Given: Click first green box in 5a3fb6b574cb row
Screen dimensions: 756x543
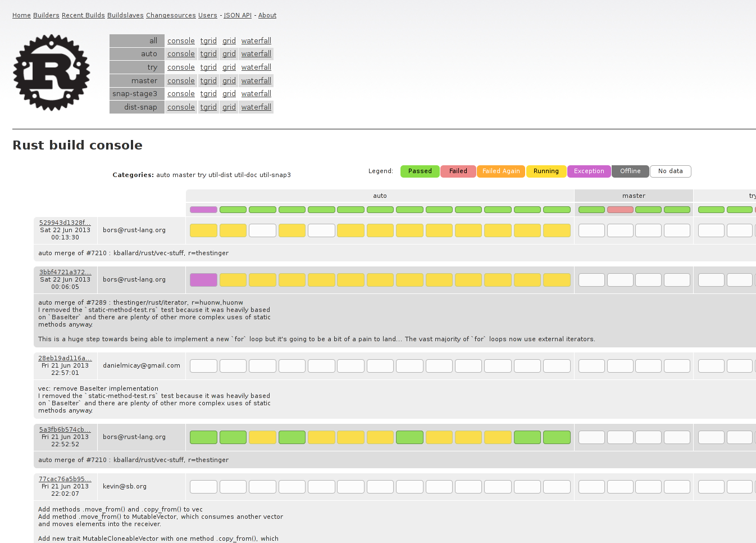Looking at the screenshot, I should click(203, 437).
